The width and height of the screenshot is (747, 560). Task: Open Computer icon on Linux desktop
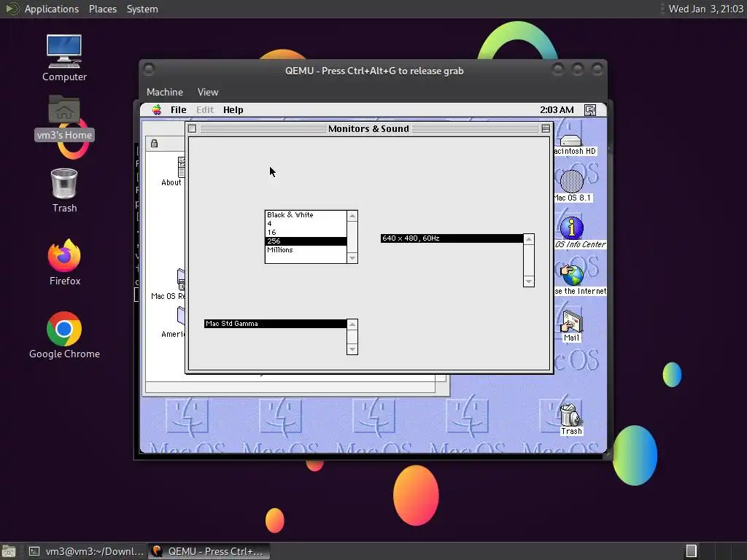point(64,52)
